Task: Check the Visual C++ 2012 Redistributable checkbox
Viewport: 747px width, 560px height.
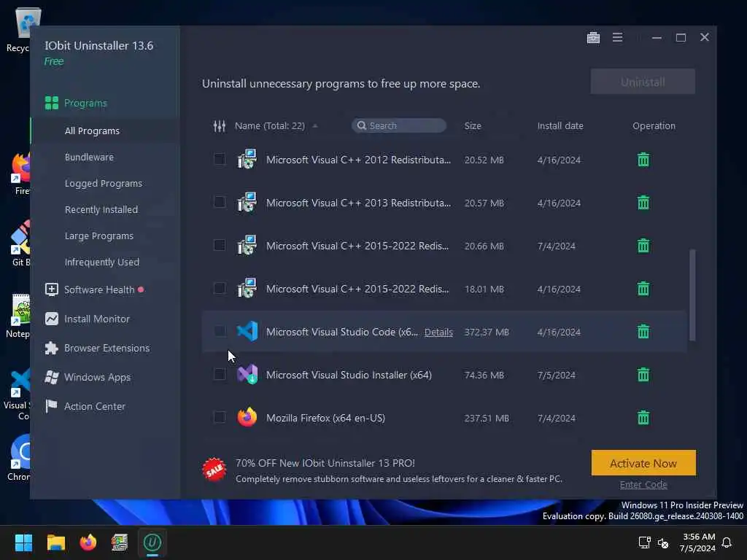Action: [x=220, y=159]
